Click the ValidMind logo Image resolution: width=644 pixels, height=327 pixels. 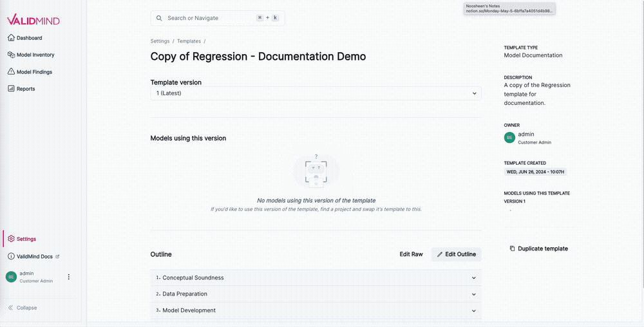[33, 20]
